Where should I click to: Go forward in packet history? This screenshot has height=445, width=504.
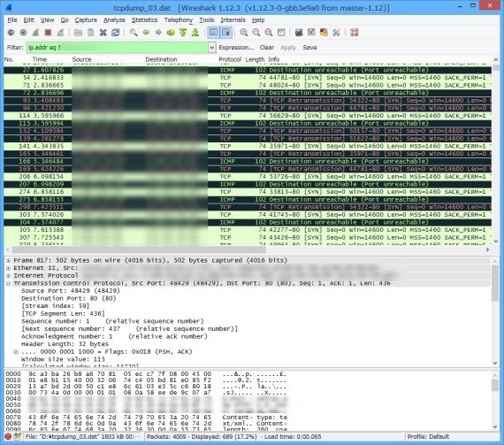click(158, 33)
